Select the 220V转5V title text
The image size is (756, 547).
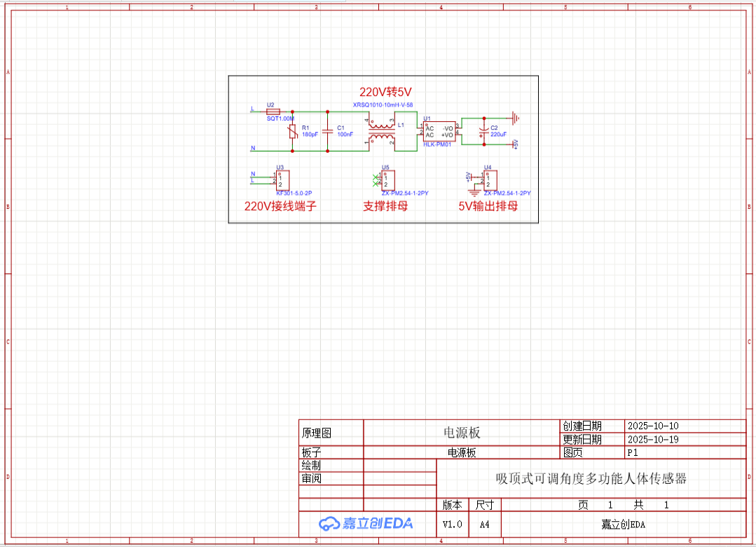385,92
